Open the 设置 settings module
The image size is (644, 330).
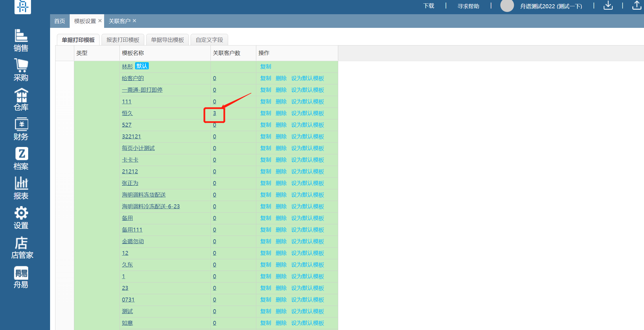point(21,218)
